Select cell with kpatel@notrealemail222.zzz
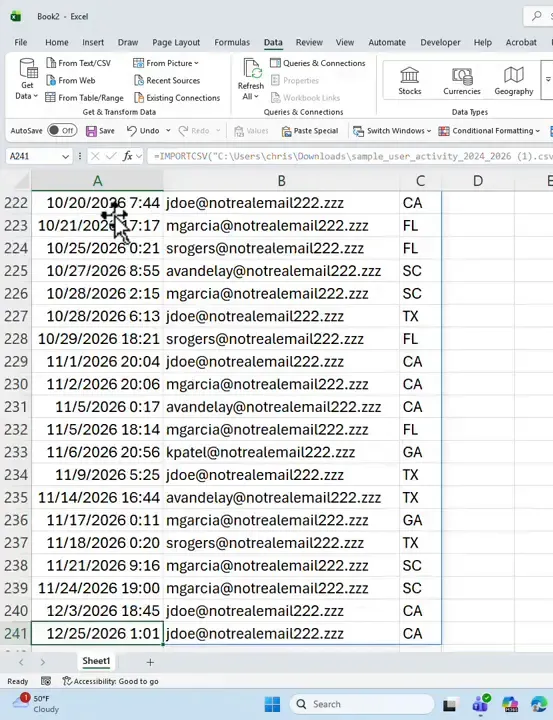Screen dimensions: 553x720 pyautogui.click(x=282, y=452)
